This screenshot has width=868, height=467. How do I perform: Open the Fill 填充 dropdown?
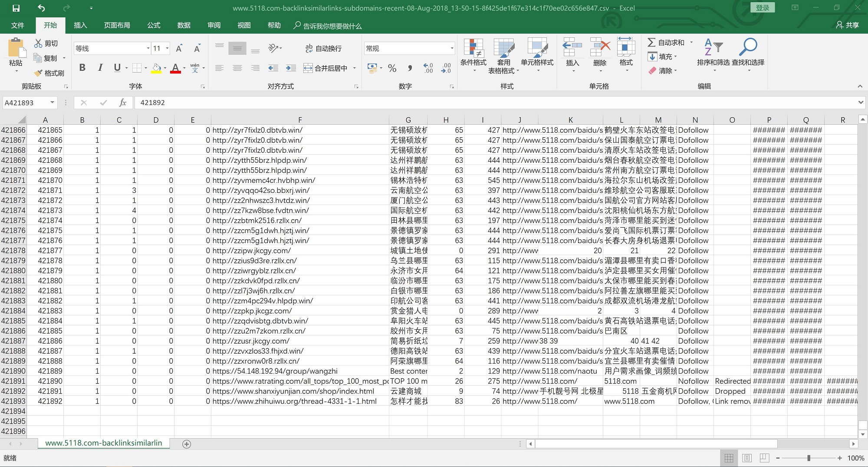[662, 56]
